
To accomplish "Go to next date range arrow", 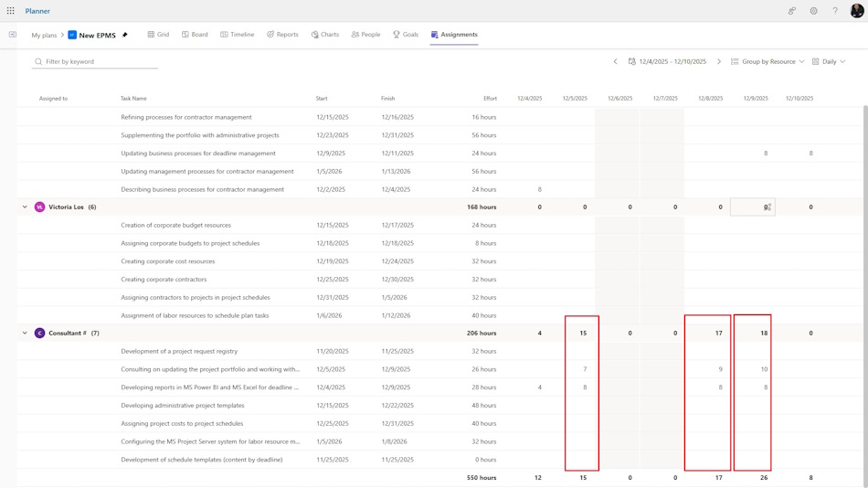I will [718, 61].
